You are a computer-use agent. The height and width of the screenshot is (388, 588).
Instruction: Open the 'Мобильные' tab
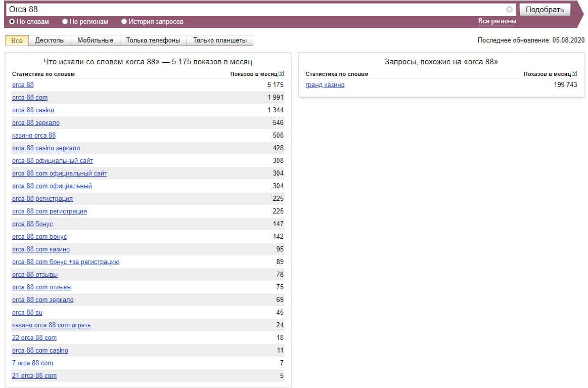96,40
